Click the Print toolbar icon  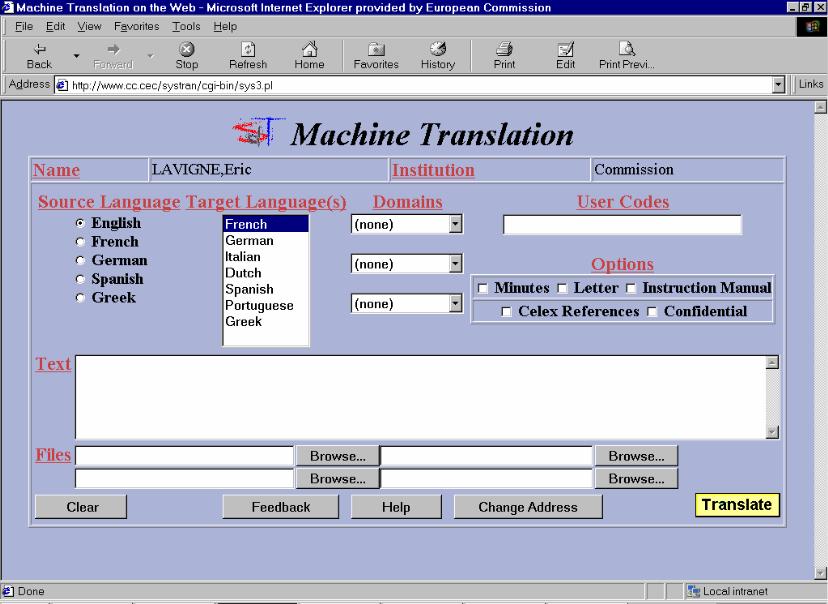click(504, 56)
